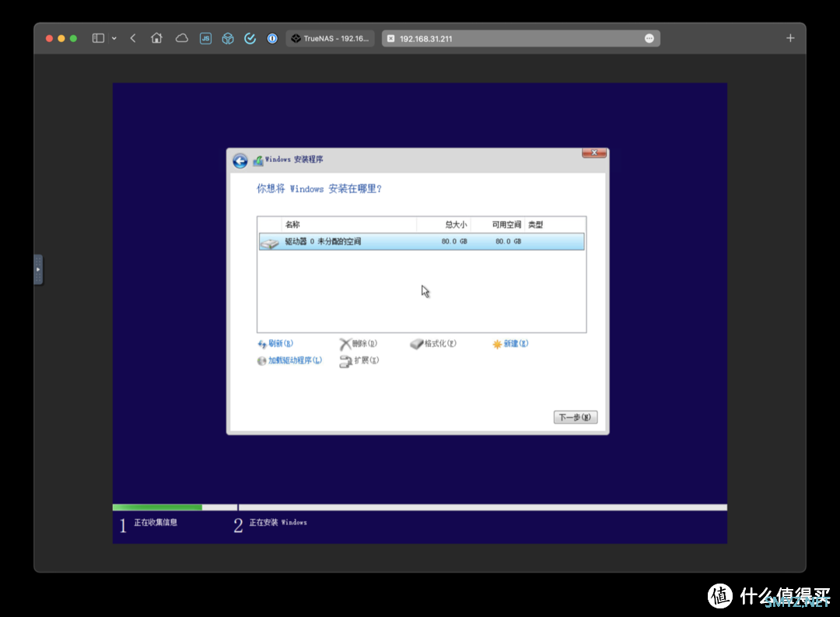Open the page options ellipsis in address bar
The image size is (840, 617).
[x=649, y=39]
